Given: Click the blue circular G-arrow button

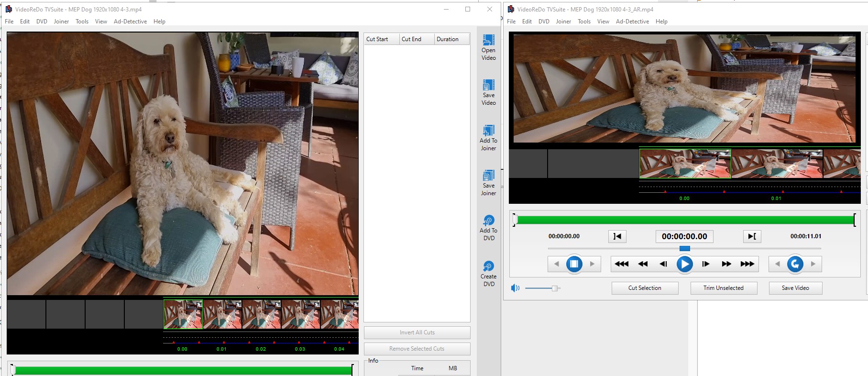Looking at the screenshot, I should [x=795, y=264].
